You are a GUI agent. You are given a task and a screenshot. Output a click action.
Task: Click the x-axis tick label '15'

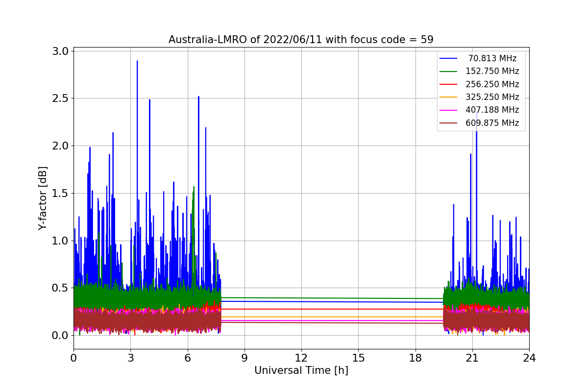point(358,358)
